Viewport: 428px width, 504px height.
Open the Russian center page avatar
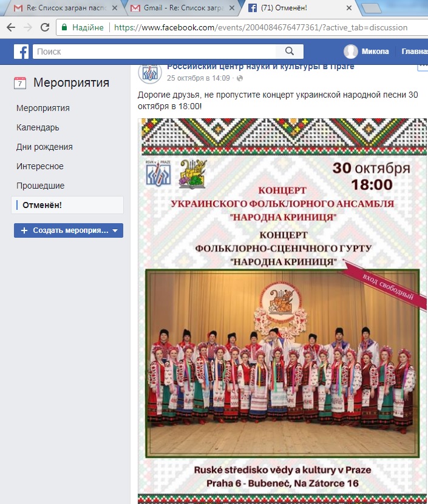pos(149,73)
